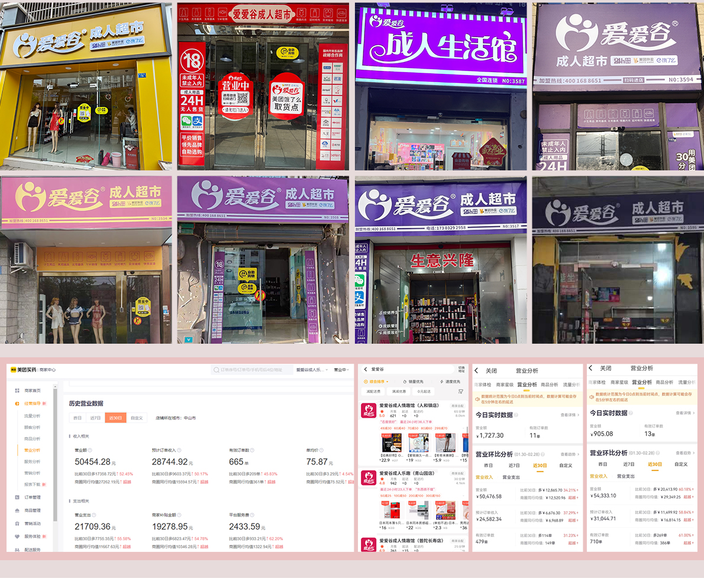Click the orange 近30日 tab button on dashboard

click(115, 418)
